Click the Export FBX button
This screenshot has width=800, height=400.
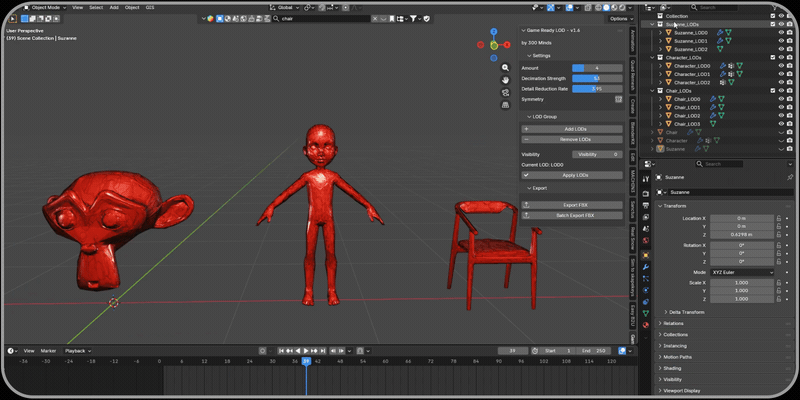572,205
